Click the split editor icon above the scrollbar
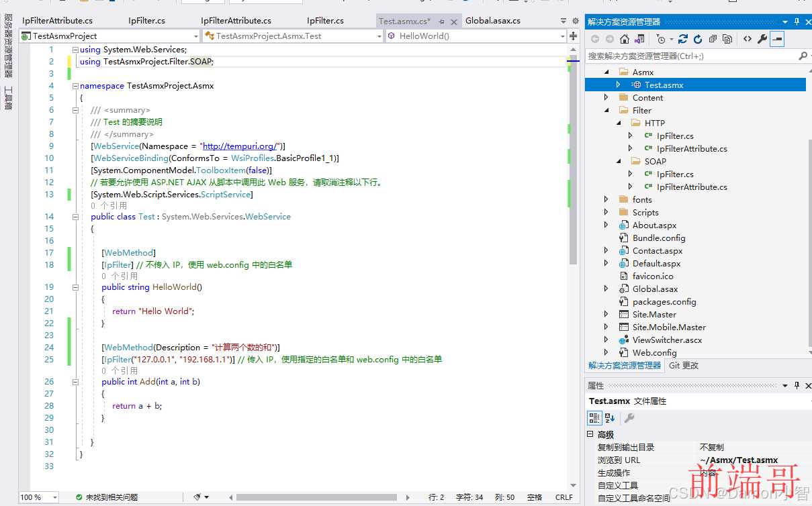 pos(574,36)
